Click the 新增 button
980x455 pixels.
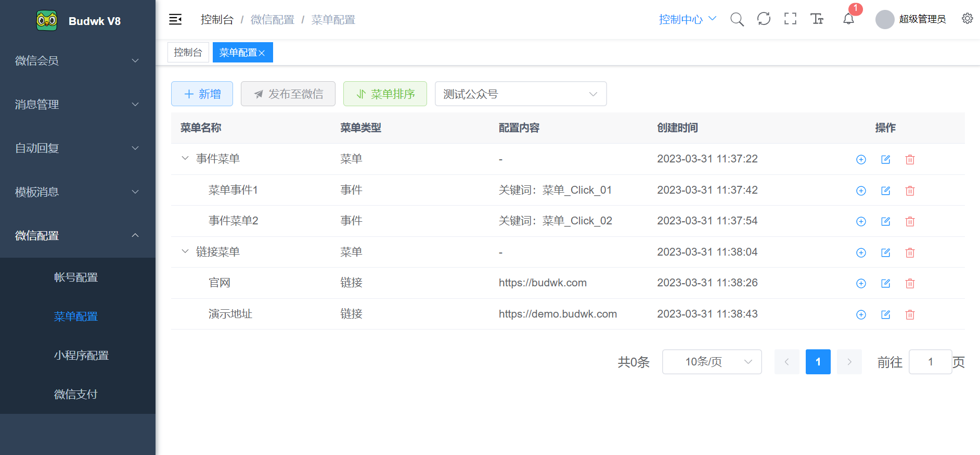tap(202, 94)
